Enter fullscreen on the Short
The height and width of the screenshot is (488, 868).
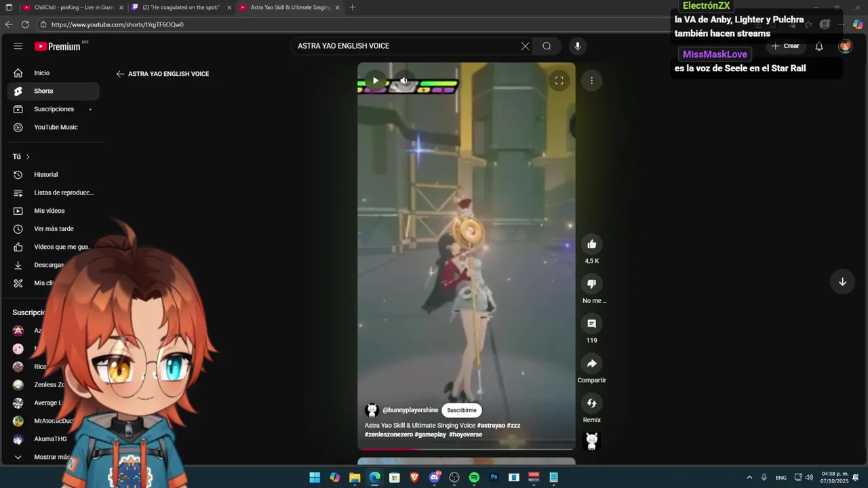[x=559, y=81]
